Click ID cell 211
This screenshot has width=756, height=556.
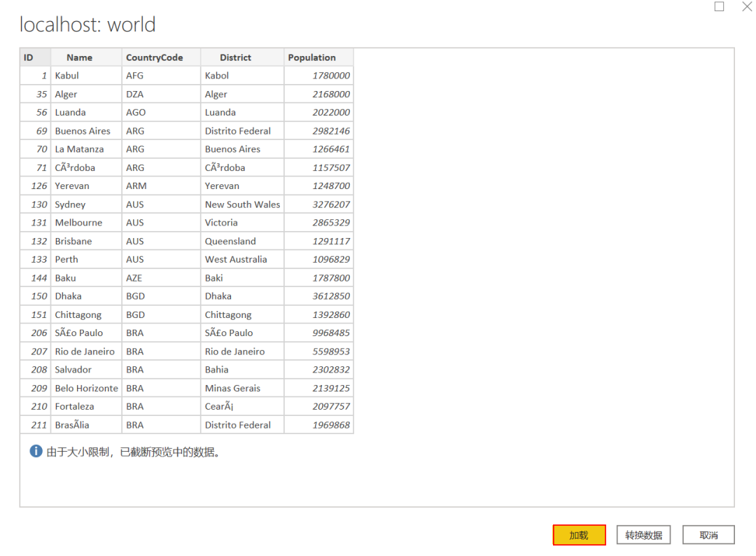tap(35, 425)
